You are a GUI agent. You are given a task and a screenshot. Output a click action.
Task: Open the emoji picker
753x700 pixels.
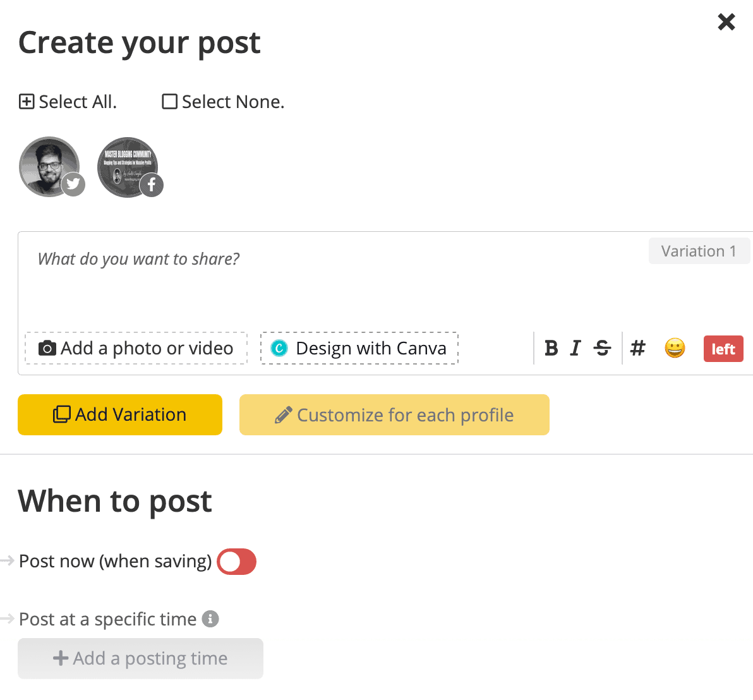coord(674,348)
